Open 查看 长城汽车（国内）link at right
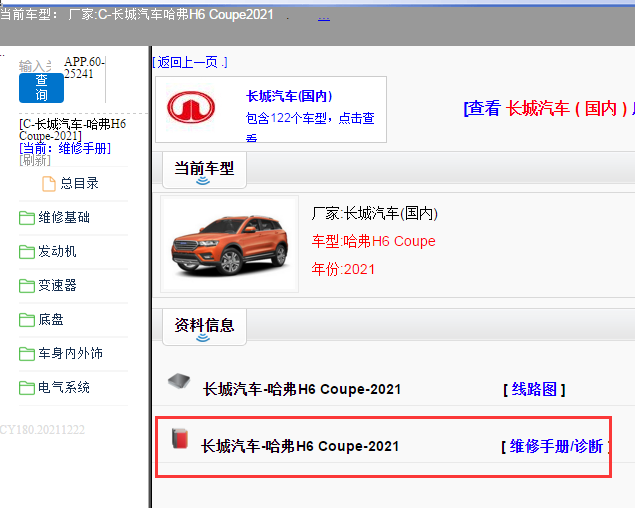The width and height of the screenshot is (635, 508). 549,109
